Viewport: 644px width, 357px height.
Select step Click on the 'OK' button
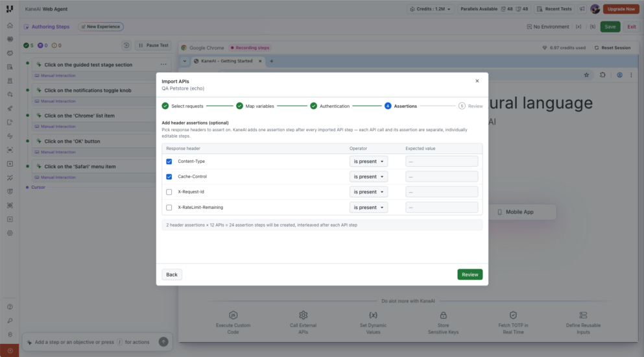72,141
